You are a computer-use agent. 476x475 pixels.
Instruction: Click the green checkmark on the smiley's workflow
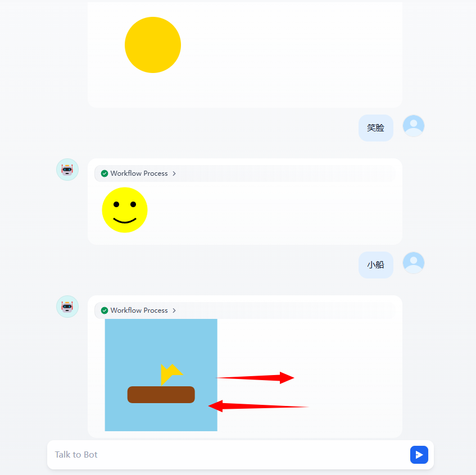105,173
